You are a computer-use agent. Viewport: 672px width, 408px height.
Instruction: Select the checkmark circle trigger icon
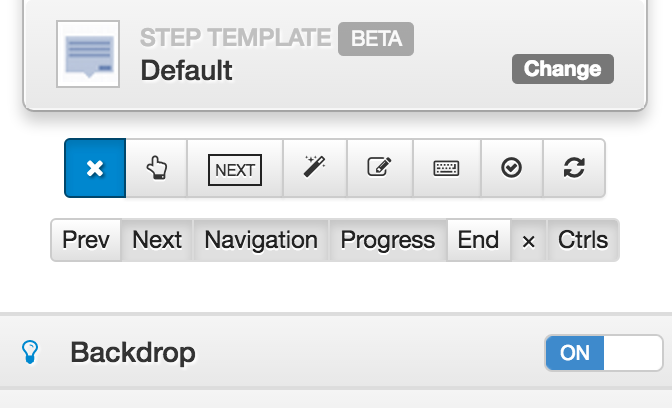tap(512, 168)
